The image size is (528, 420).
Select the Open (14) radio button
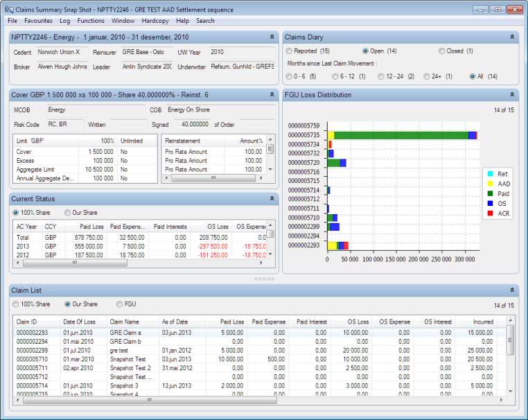click(x=365, y=51)
